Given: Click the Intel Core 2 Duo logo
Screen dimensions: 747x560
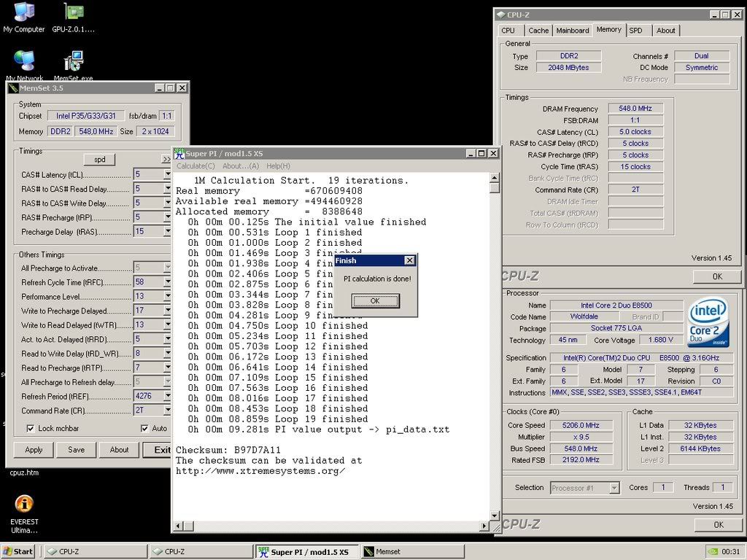Looking at the screenshot, I should [708, 322].
